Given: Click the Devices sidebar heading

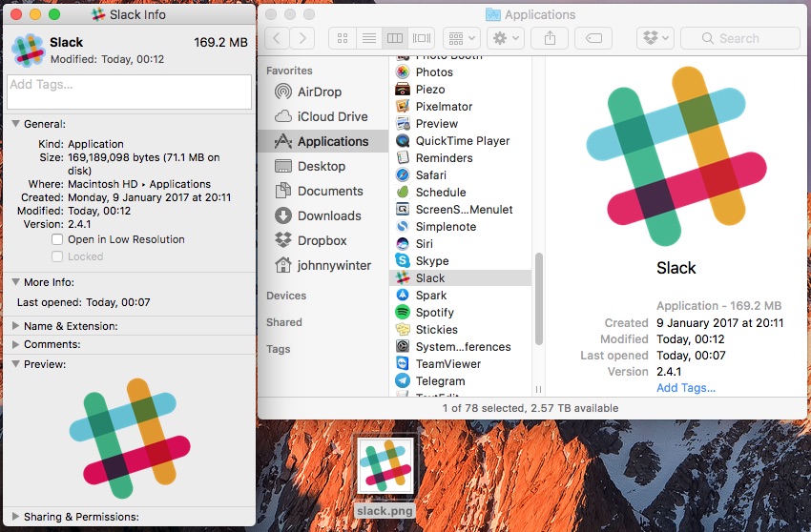Looking at the screenshot, I should tap(286, 296).
